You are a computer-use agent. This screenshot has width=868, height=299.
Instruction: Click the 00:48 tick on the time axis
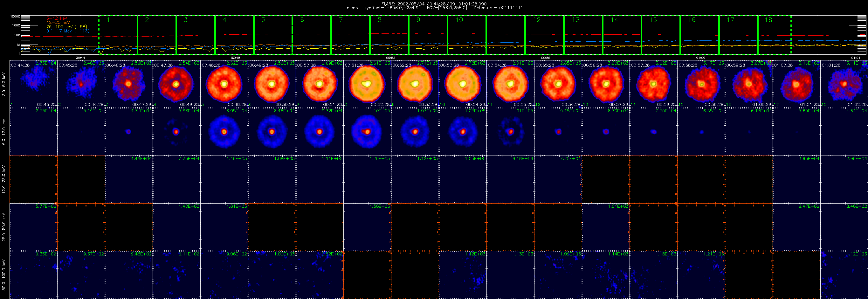(236, 58)
